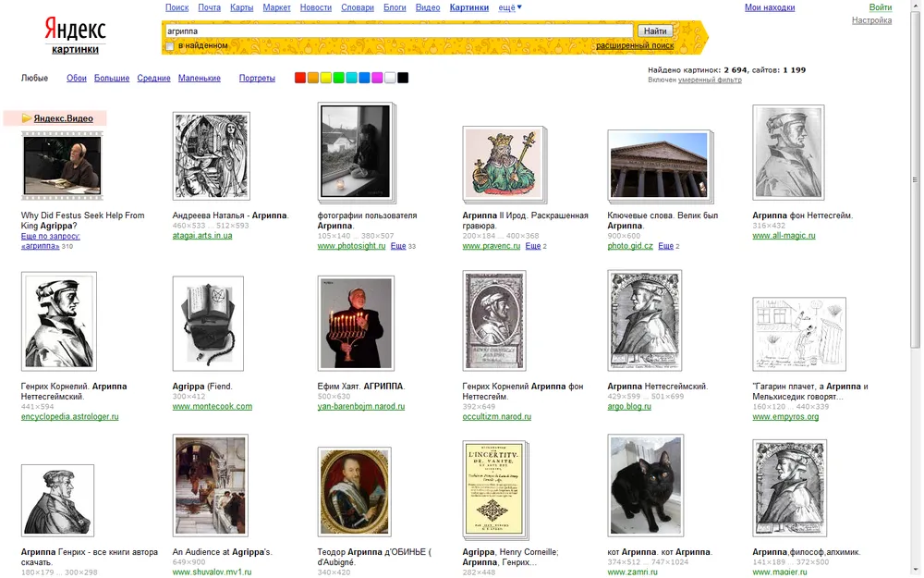Click the Yandex logo

75,30
